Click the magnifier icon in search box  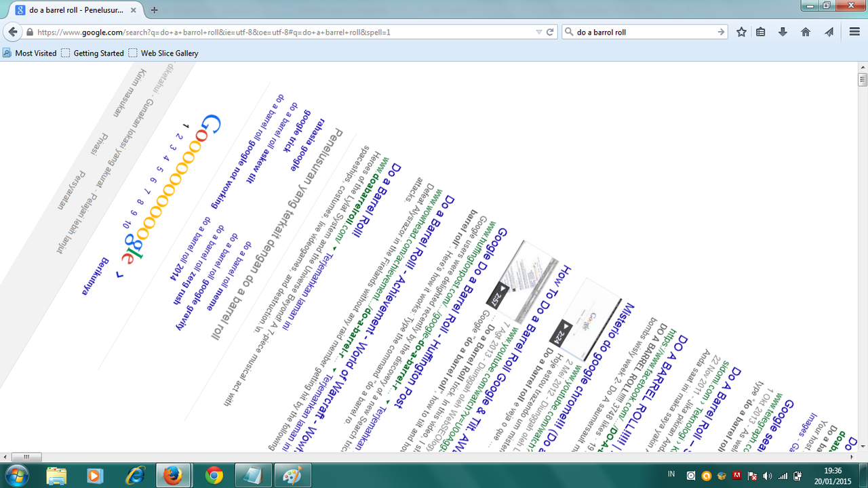568,32
